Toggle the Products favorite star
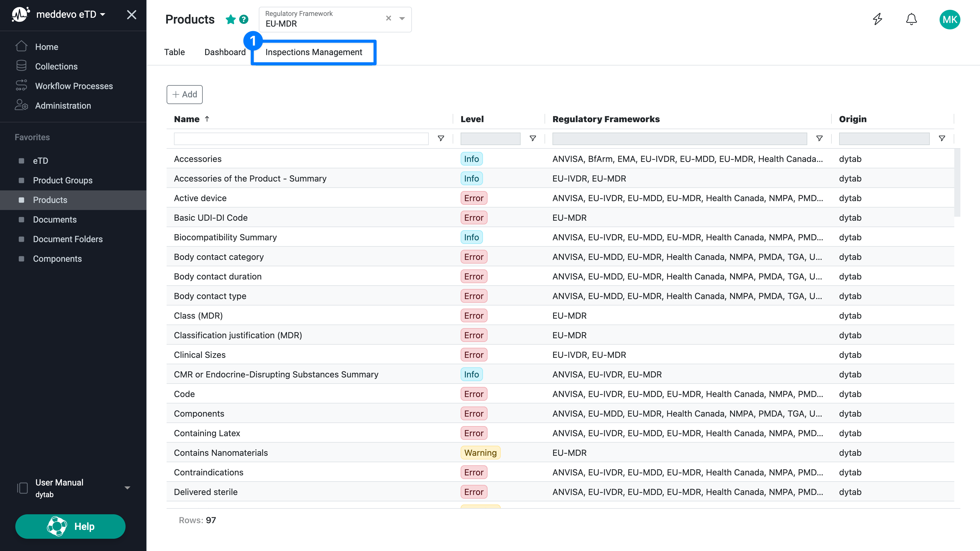The image size is (980, 551). (x=231, y=19)
